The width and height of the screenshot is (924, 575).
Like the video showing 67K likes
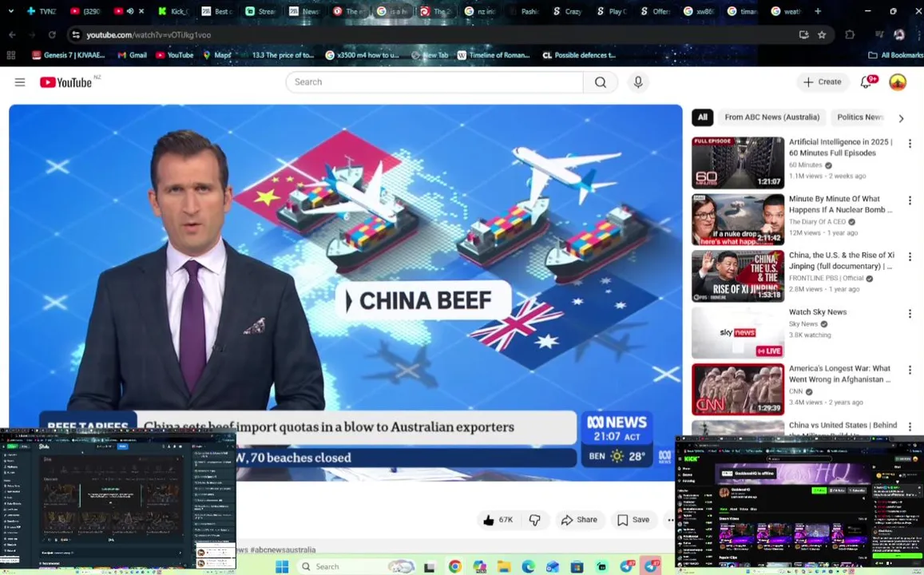[x=498, y=520]
